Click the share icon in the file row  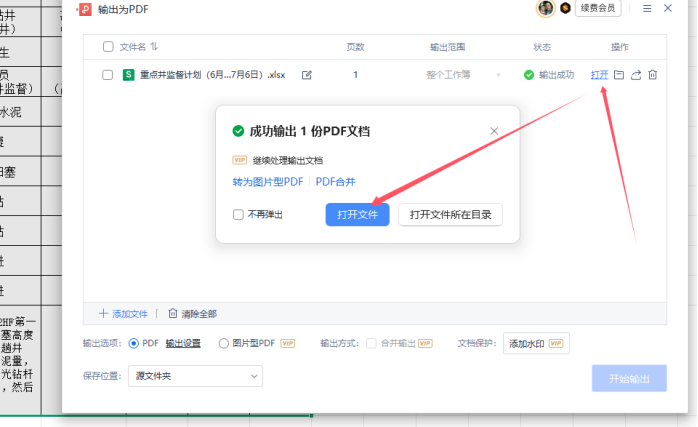636,75
